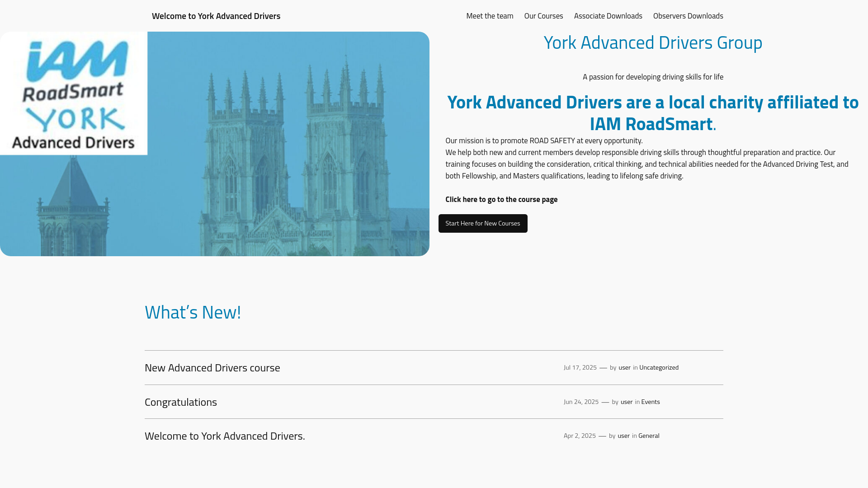This screenshot has width=868, height=488.
Task: Click author user on the Apr 2 post
Action: pos(623,436)
